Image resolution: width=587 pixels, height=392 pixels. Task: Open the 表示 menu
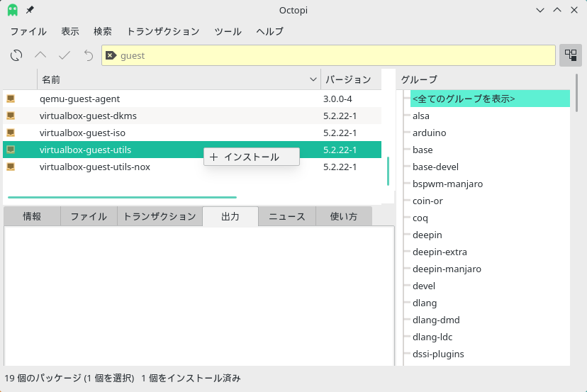coord(70,31)
